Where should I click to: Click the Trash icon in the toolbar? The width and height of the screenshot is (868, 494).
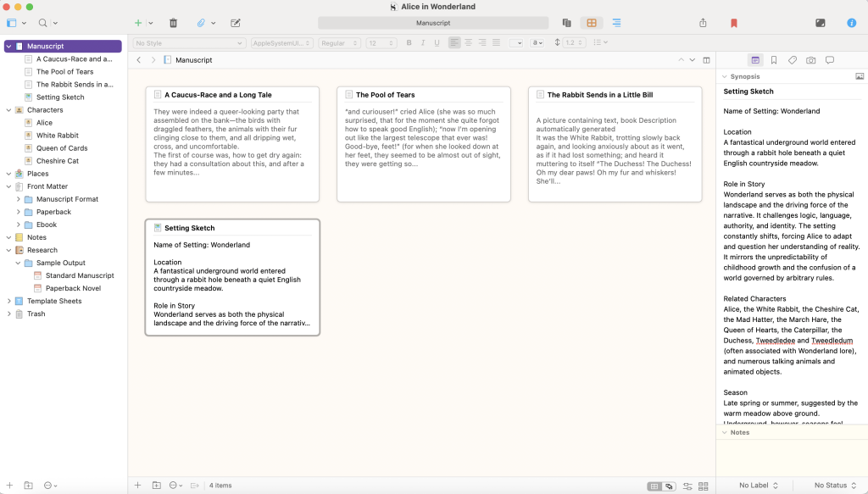174,23
